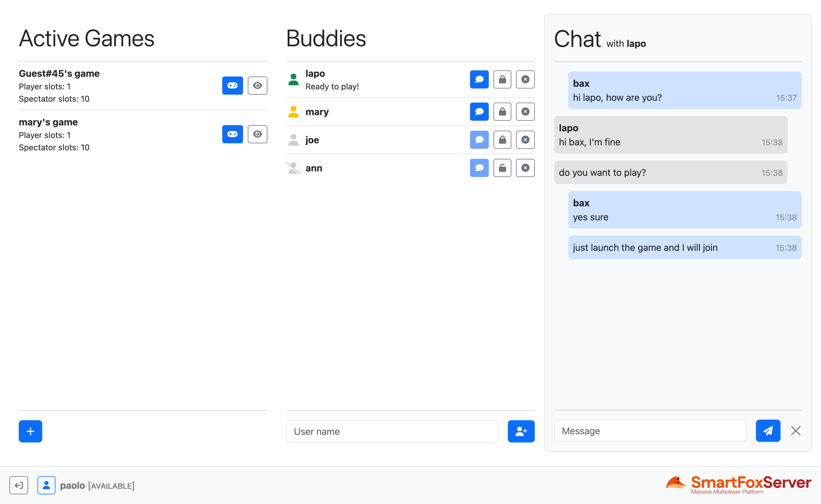
Task: Click message 'yes sure'
Action: [591, 217]
